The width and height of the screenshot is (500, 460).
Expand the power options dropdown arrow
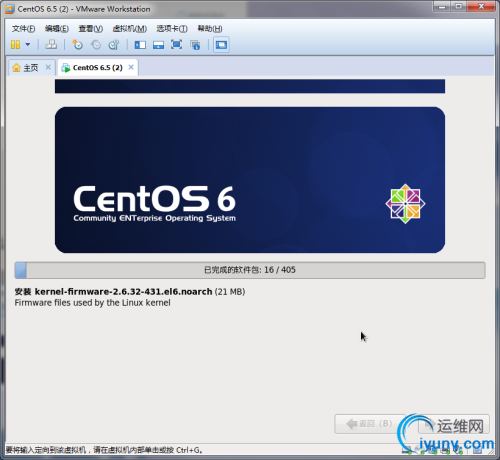[x=28, y=44]
